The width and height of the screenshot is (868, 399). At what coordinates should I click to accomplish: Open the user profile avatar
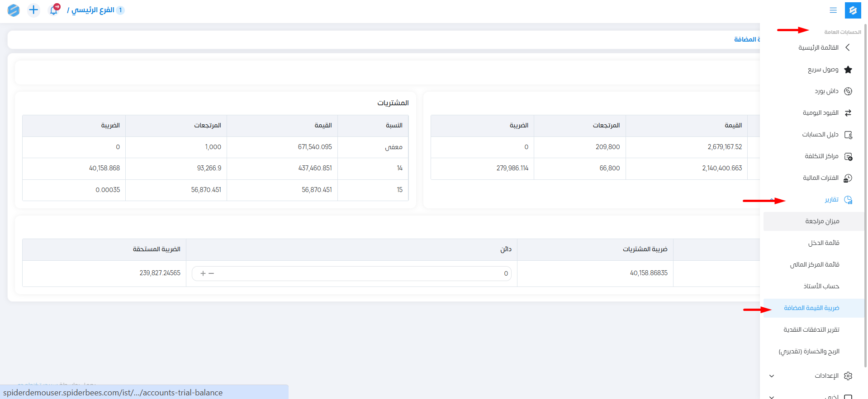point(14,10)
